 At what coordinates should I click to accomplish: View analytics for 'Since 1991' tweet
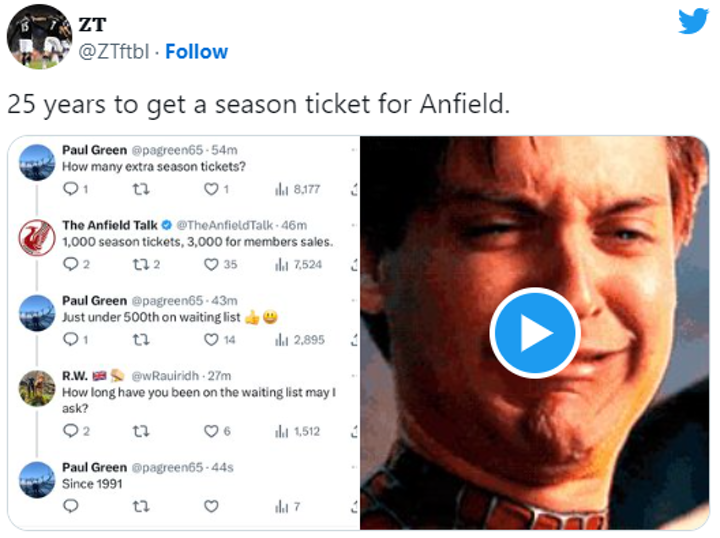pyautogui.click(x=287, y=507)
